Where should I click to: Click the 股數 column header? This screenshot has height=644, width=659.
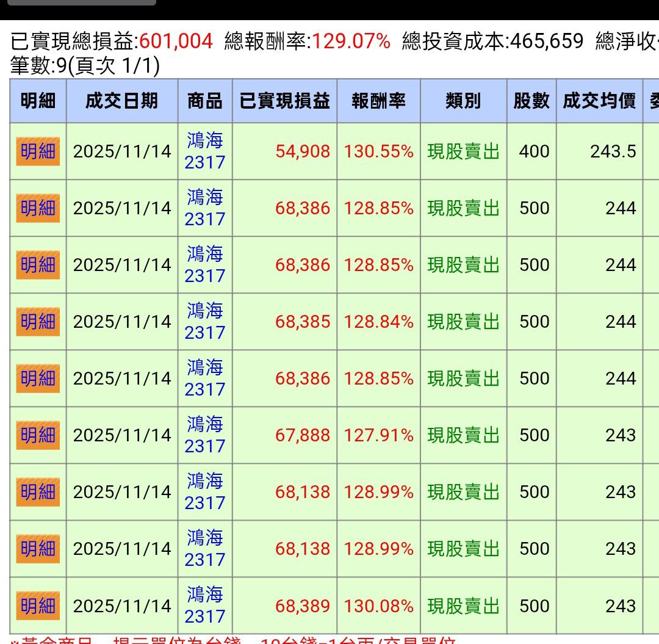point(531,101)
